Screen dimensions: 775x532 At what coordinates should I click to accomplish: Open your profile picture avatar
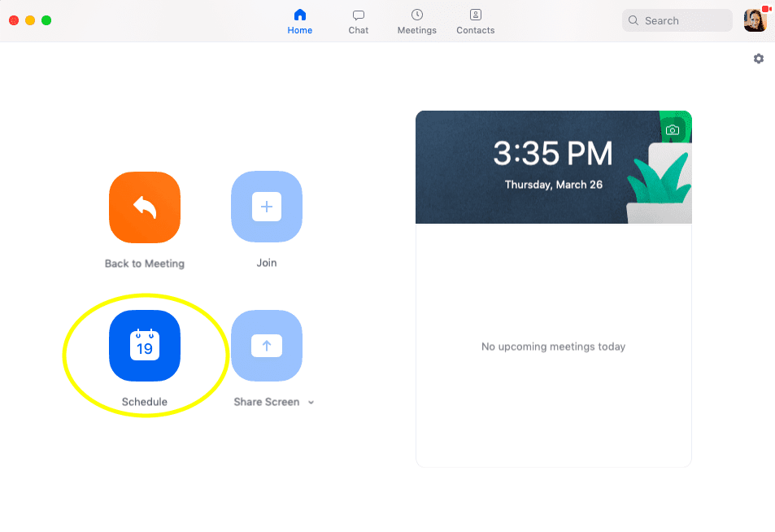[754, 20]
